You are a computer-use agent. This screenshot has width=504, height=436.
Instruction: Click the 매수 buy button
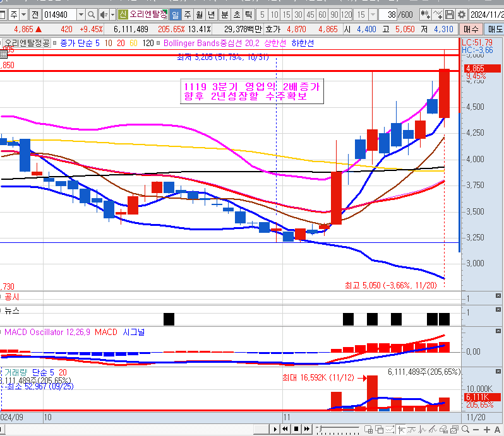click(x=471, y=29)
